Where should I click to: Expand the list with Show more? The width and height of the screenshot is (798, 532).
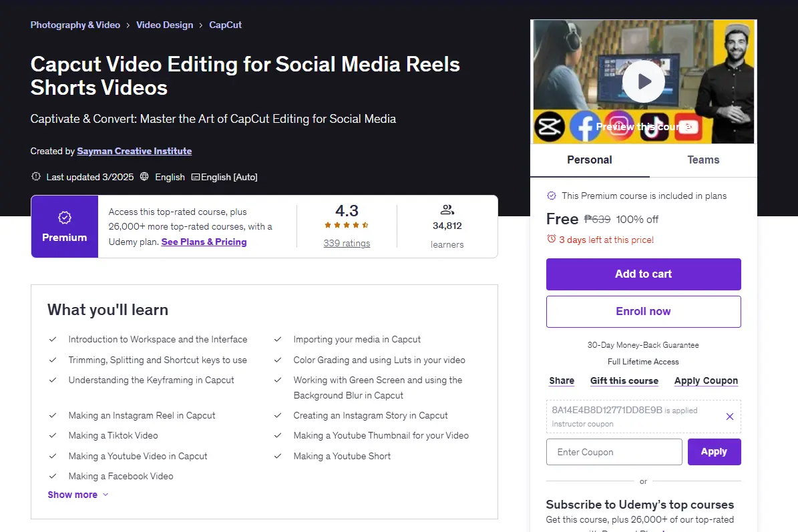click(x=78, y=495)
